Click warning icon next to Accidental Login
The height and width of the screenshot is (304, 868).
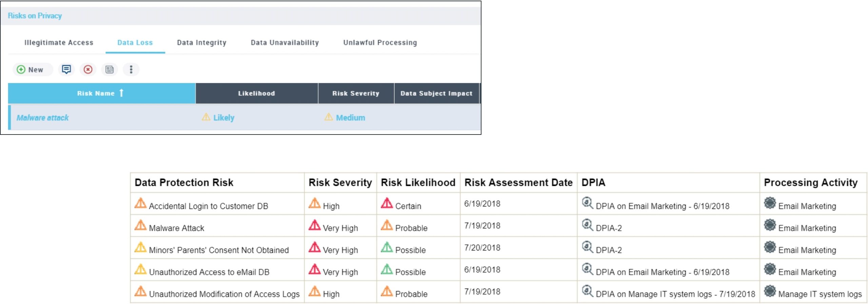click(x=140, y=203)
